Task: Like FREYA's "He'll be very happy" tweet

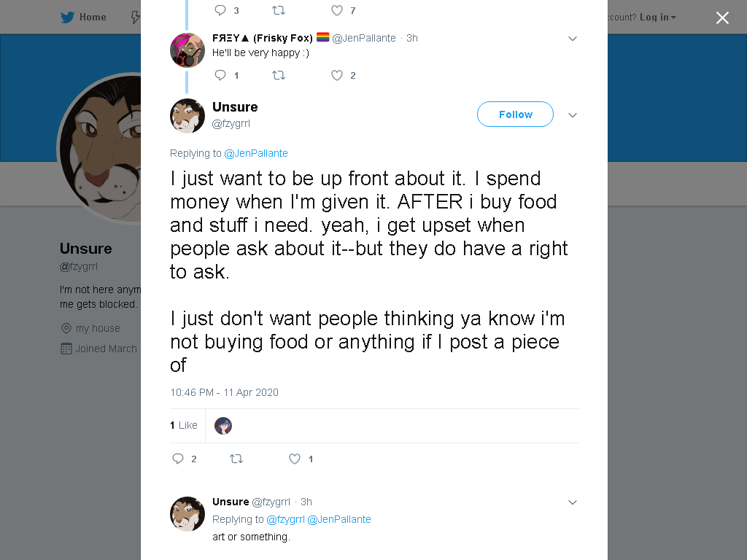Action: [337, 75]
